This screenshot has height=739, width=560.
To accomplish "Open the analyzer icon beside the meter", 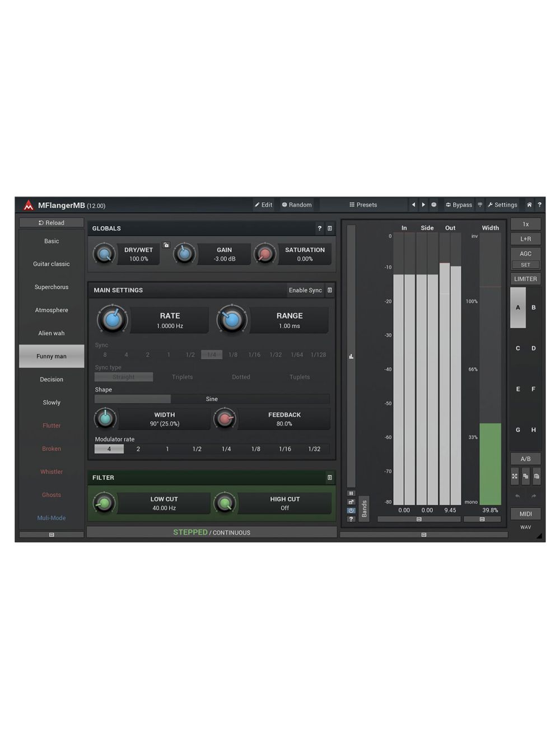I will [x=351, y=357].
